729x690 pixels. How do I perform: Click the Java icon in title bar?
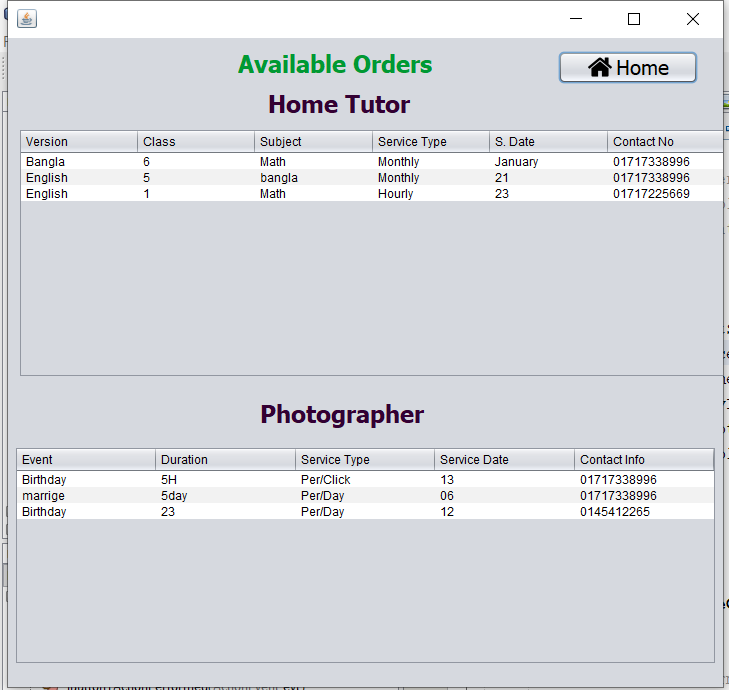[27, 19]
